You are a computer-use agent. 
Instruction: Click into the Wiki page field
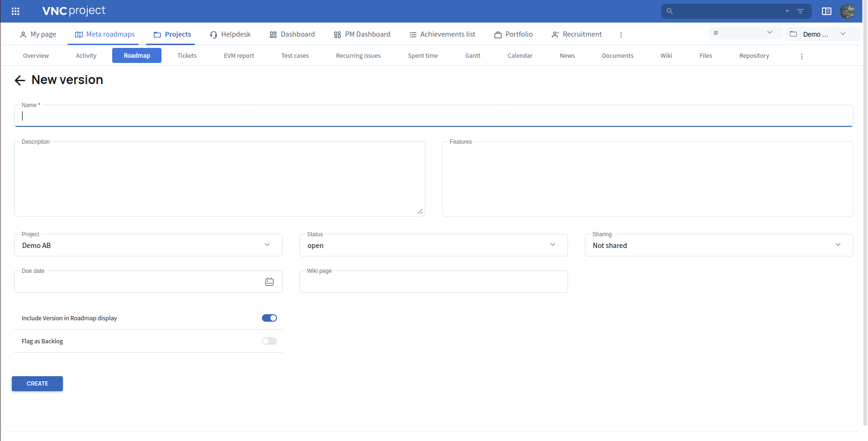pyautogui.click(x=433, y=283)
